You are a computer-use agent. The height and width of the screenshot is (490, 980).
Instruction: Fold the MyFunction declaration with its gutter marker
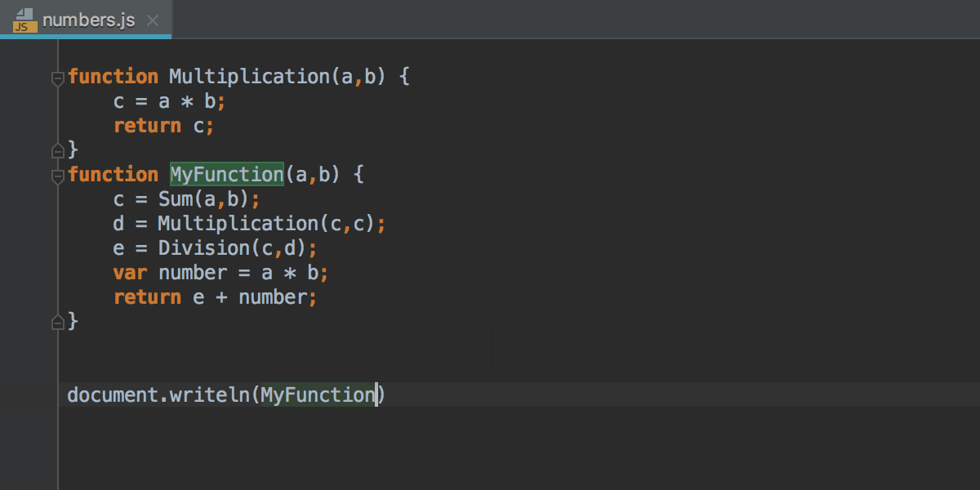57,176
